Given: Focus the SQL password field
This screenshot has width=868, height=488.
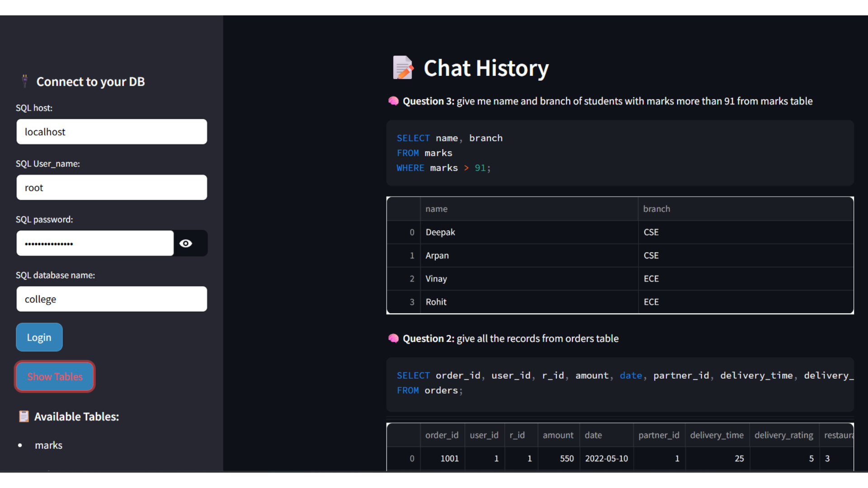Looking at the screenshot, I should [x=95, y=244].
